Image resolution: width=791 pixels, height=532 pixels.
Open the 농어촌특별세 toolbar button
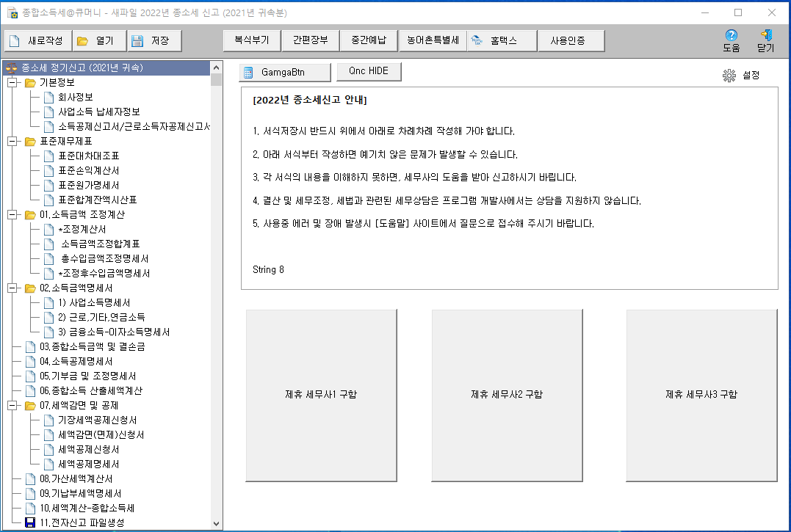click(x=433, y=41)
